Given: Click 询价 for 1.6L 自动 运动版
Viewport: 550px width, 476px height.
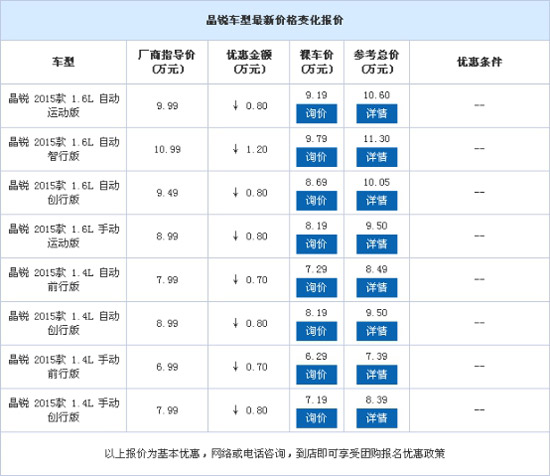Looking at the screenshot, I should (x=316, y=114).
